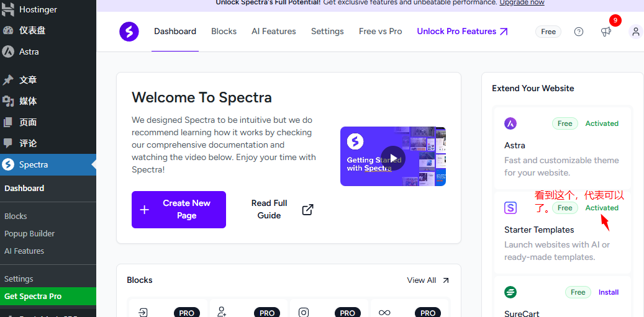Switch to the AI Features tab
The width and height of the screenshot is (644, 317).
pos(274,32)
